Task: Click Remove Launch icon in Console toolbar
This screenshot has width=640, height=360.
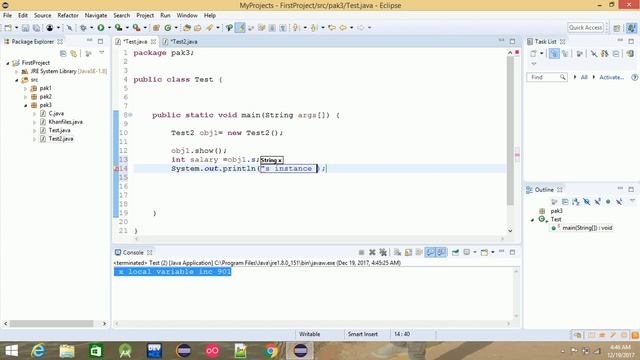Action: pyautogui.click(x=372, y=253)
